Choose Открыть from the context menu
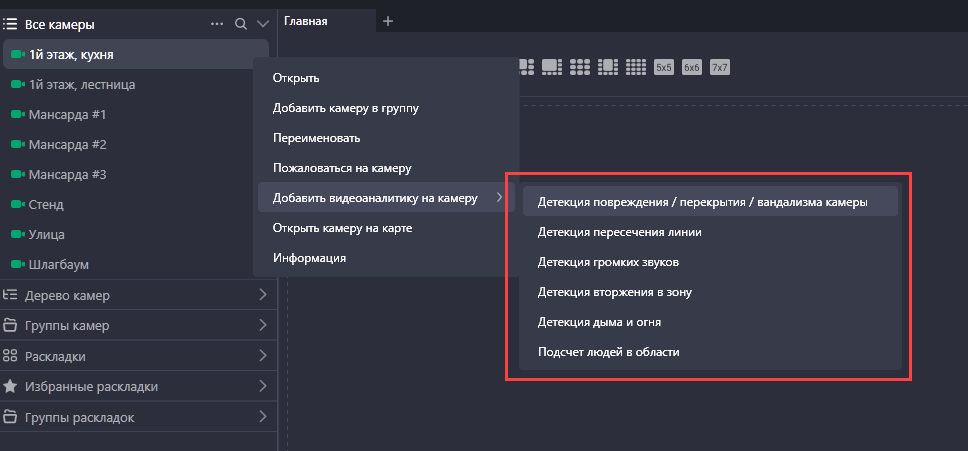Image resolution: width=968 pixels, height=451 pixels. pyautogui.click(x=296, y=78)
